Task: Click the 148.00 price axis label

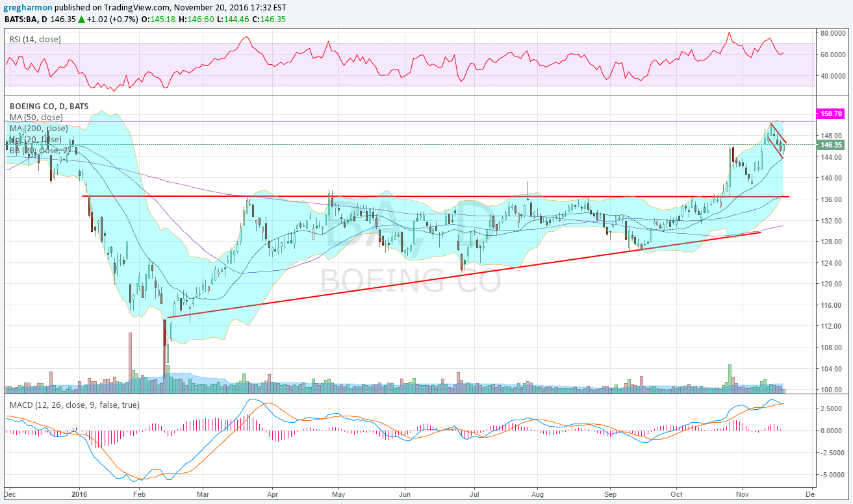Action: click(x=830, y=136)
